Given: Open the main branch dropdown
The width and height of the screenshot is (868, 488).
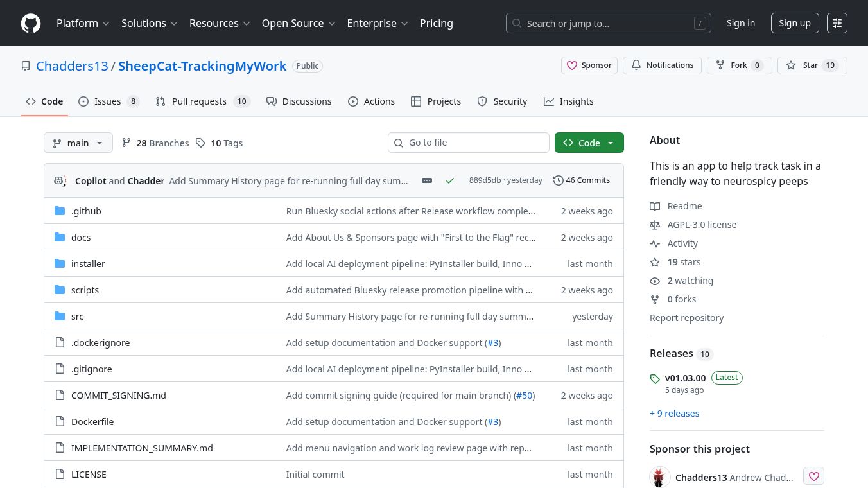Looking at the screenshot, I should point(78,143).
